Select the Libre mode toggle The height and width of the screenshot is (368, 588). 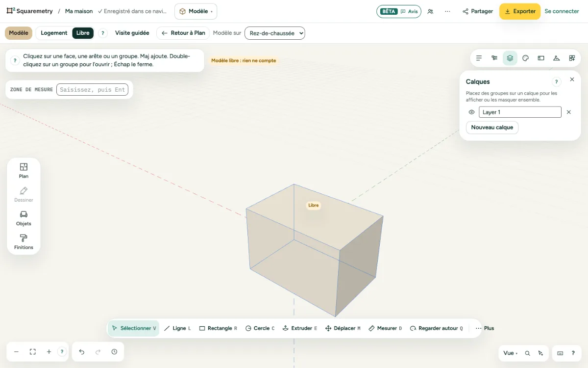[x=83, y=33]
